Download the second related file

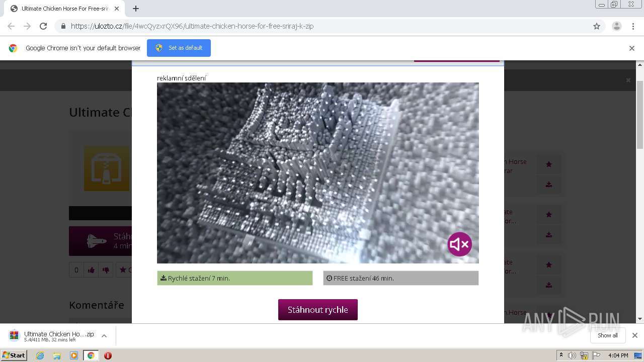(549, 234)
